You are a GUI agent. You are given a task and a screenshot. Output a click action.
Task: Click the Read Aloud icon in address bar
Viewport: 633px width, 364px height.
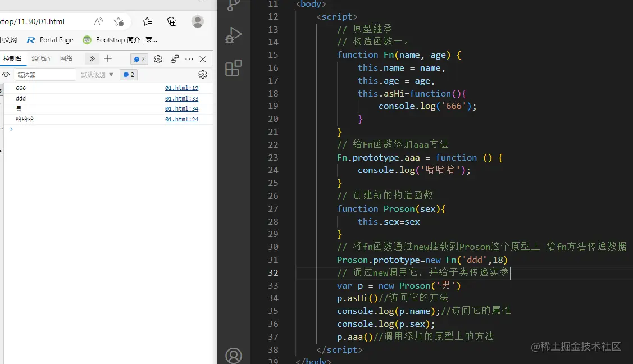coord(98,21)
